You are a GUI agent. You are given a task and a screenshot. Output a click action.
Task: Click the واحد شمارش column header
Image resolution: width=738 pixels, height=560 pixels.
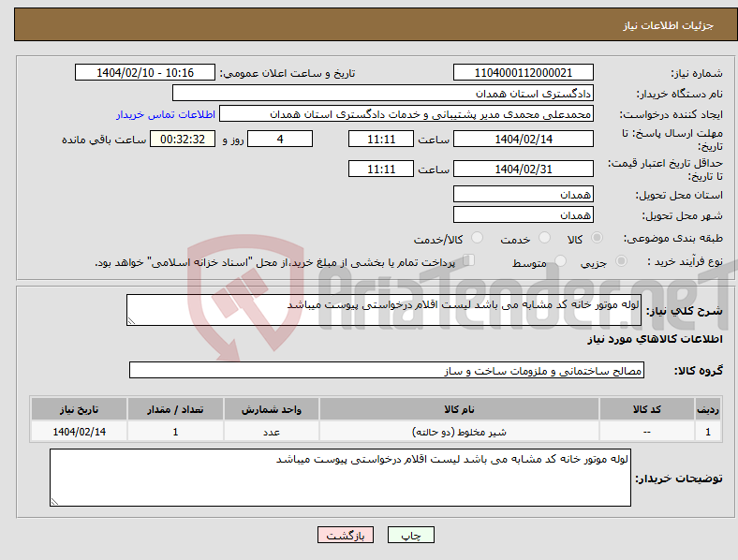272,409
